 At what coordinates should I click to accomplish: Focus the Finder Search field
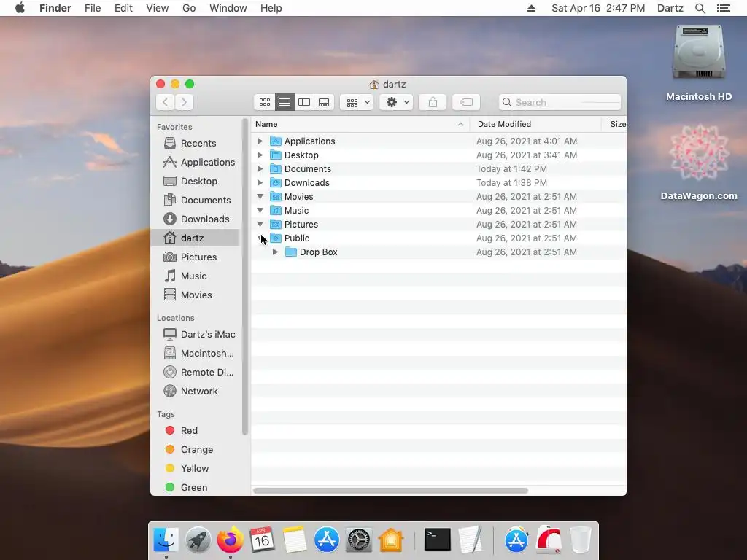pos(560,102)
